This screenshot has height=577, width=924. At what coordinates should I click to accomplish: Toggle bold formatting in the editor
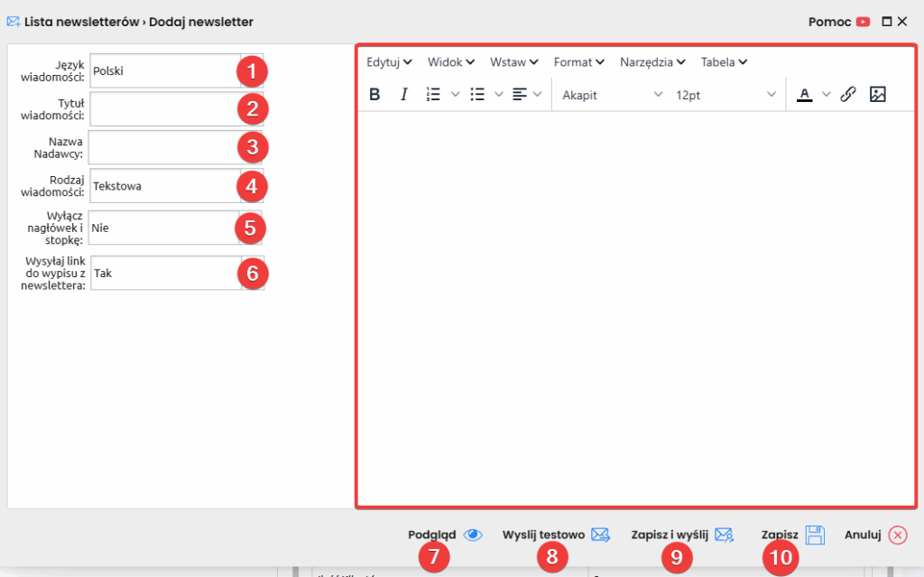click(x=374, y=95)
